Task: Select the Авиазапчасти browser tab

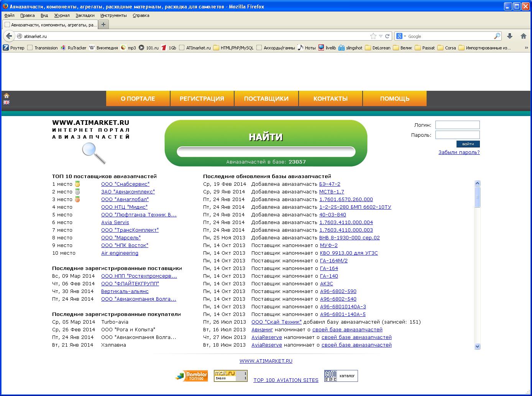Action: [x=50, y=25]
